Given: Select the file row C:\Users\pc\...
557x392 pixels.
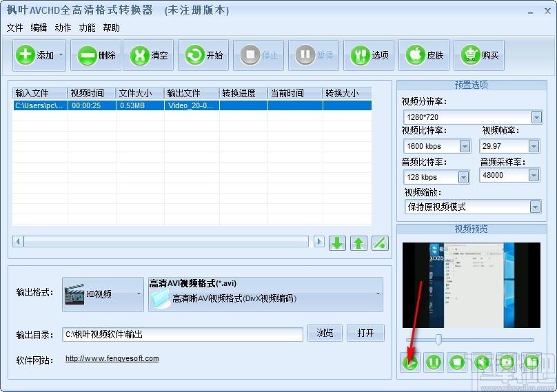Looking at the screenshot, I should [192, 105].
